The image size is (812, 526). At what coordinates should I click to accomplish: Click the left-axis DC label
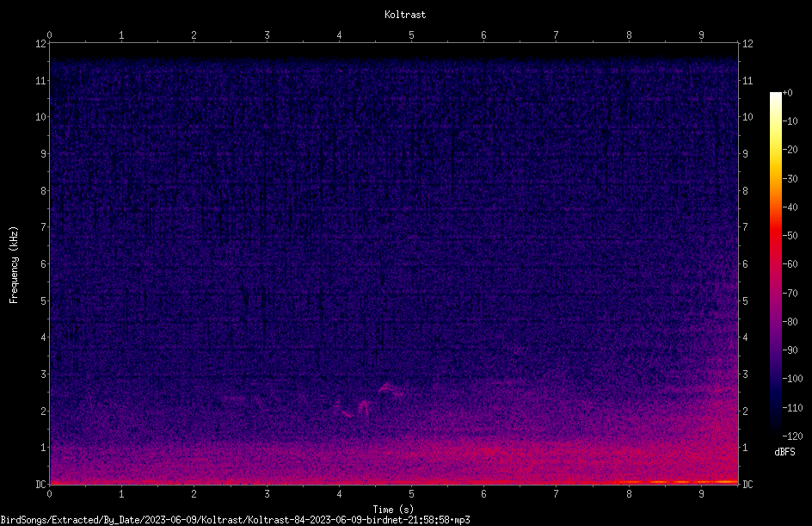tap(41, 484)
